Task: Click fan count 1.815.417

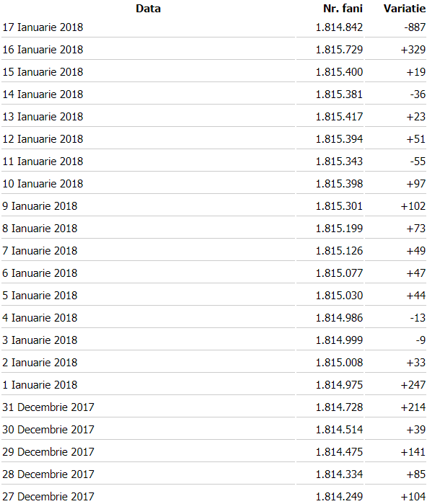Action: (339, 117)
